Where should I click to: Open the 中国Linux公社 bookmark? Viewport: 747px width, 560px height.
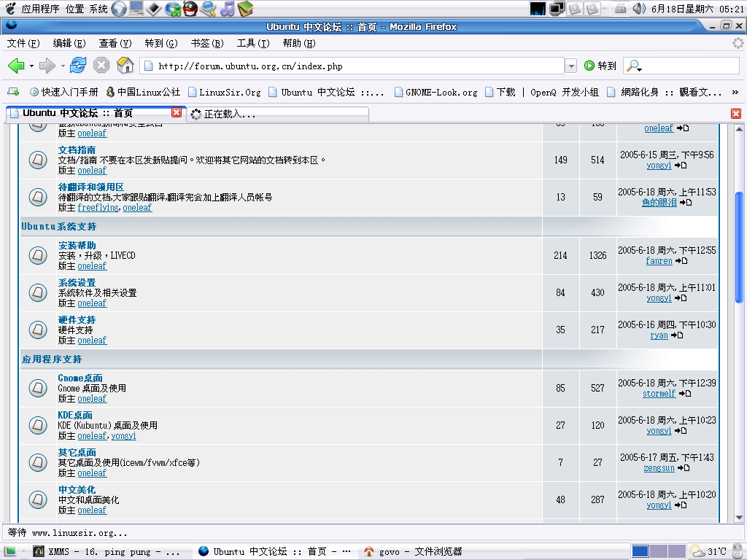click(143, 92)
